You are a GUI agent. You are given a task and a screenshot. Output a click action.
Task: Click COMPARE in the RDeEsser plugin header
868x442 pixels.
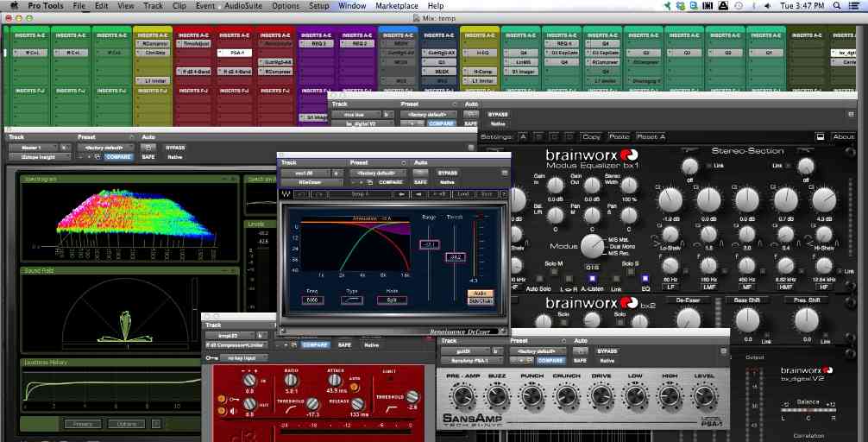coord(390,181)
